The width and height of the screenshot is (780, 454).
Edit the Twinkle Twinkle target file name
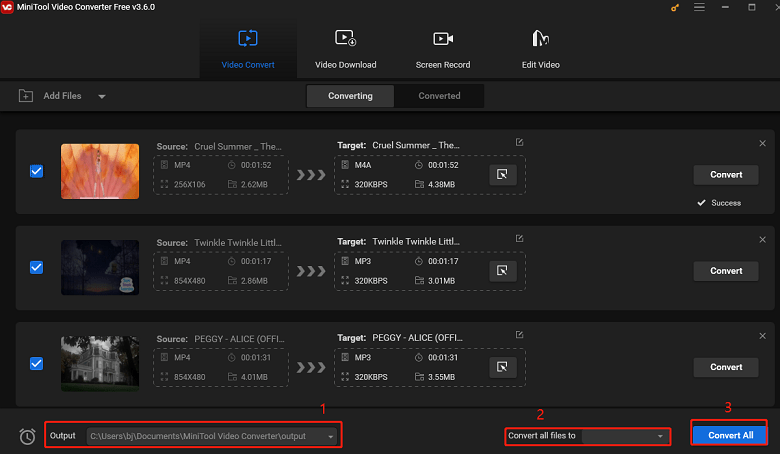pyautogui.click(x=519, y=239)
